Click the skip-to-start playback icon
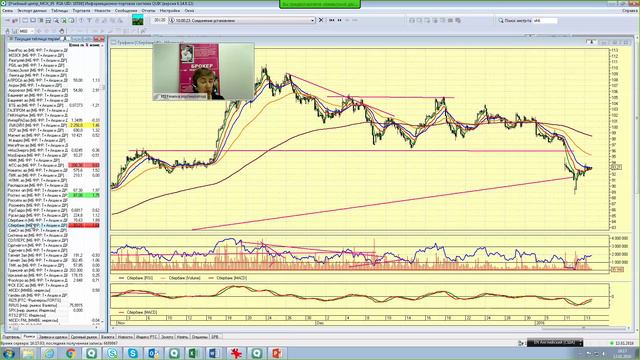The width and height of the screenshot is (640, 360). tap(331, 20)
